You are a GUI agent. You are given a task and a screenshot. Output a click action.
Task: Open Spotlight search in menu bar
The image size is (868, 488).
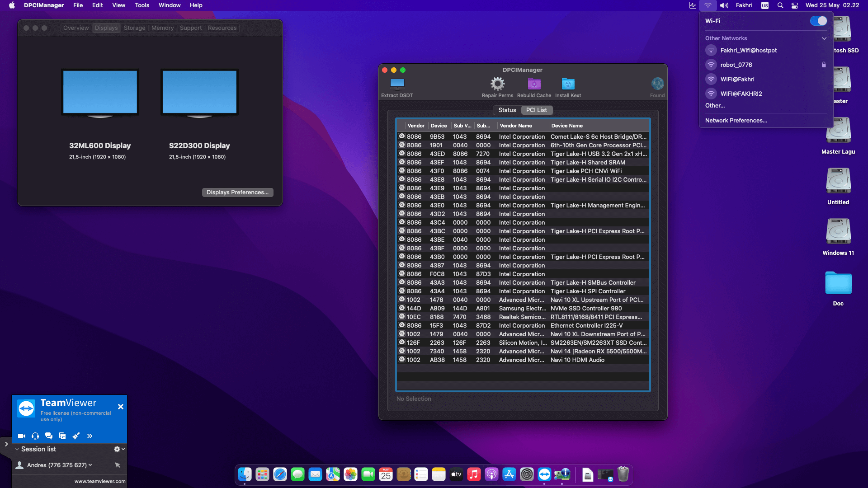pos(780,5)
